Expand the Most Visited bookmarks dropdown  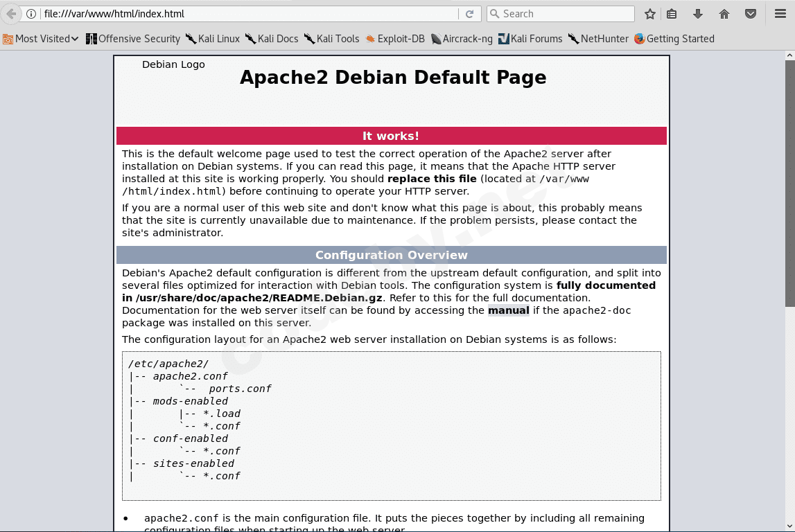click(x=41, y=39)
